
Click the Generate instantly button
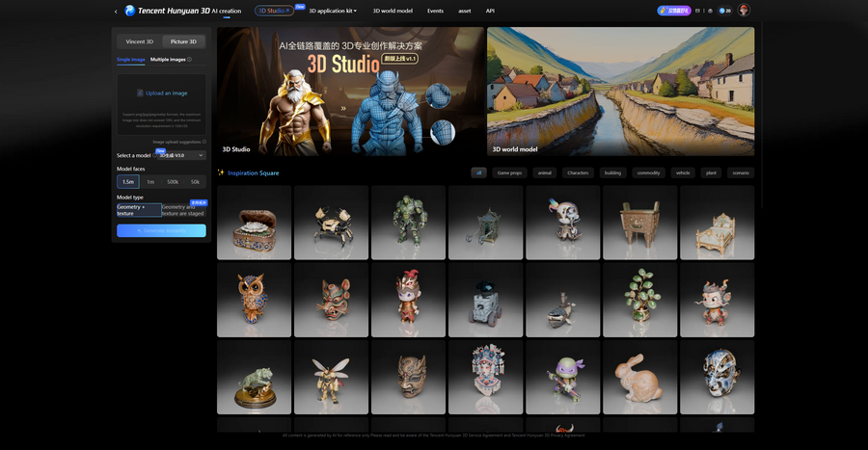(x=161, y=230)
